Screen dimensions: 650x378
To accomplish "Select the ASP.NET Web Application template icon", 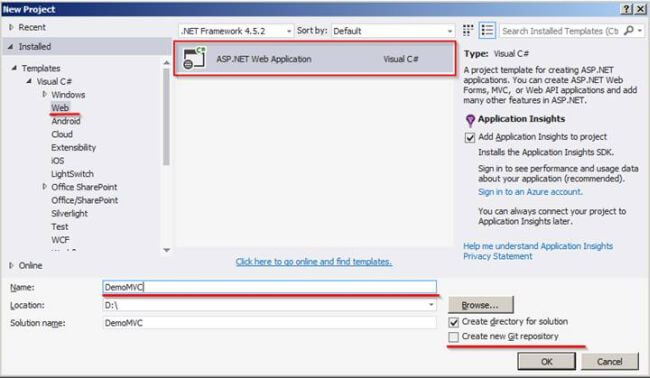I will coord(194,58).
